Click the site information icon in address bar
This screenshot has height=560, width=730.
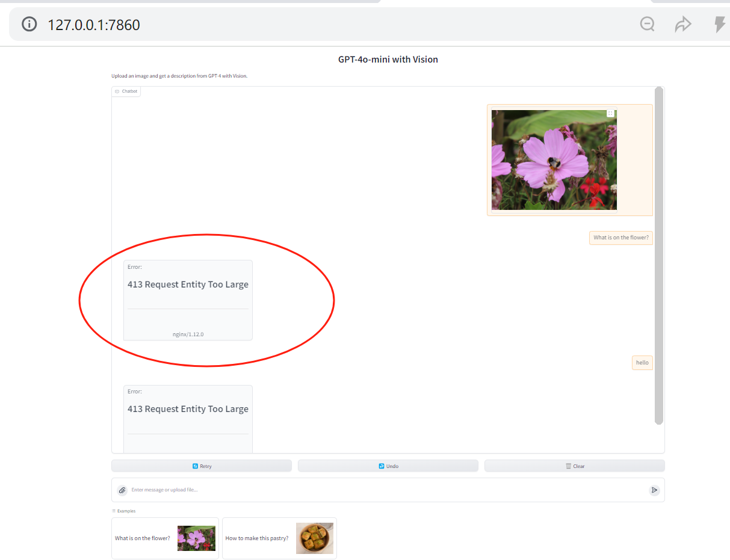pos(29,24)
